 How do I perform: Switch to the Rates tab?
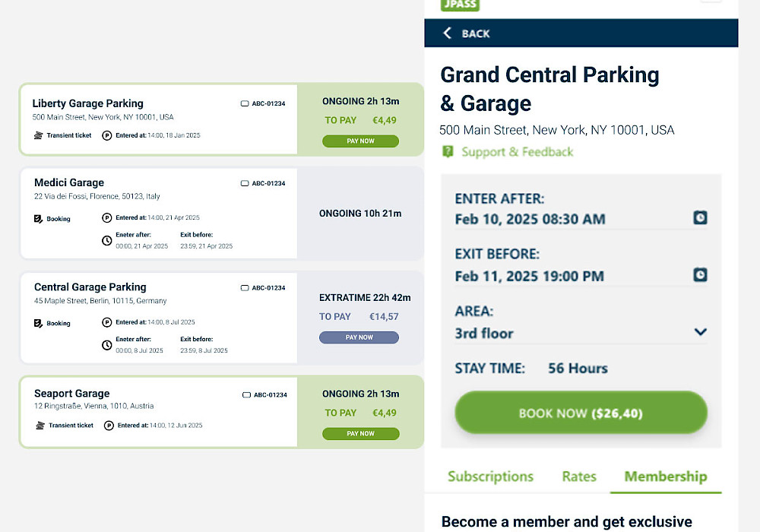tap(579, 477)
